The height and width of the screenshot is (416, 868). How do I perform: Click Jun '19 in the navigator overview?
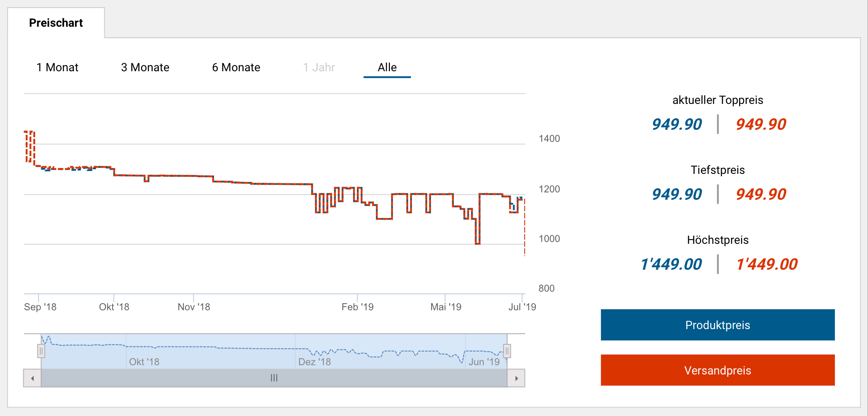484,362
